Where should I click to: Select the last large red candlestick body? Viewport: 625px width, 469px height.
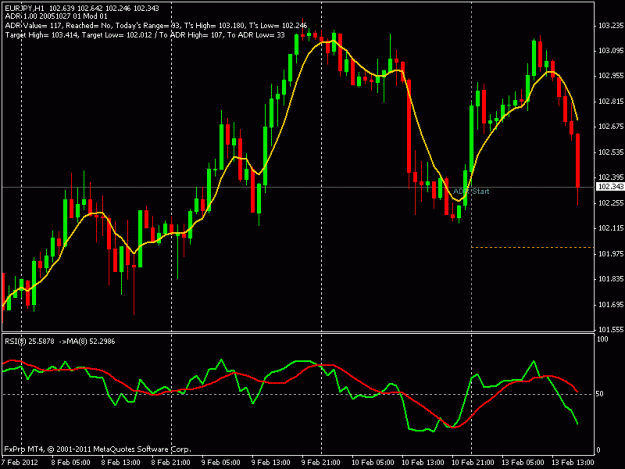point(578,161)
